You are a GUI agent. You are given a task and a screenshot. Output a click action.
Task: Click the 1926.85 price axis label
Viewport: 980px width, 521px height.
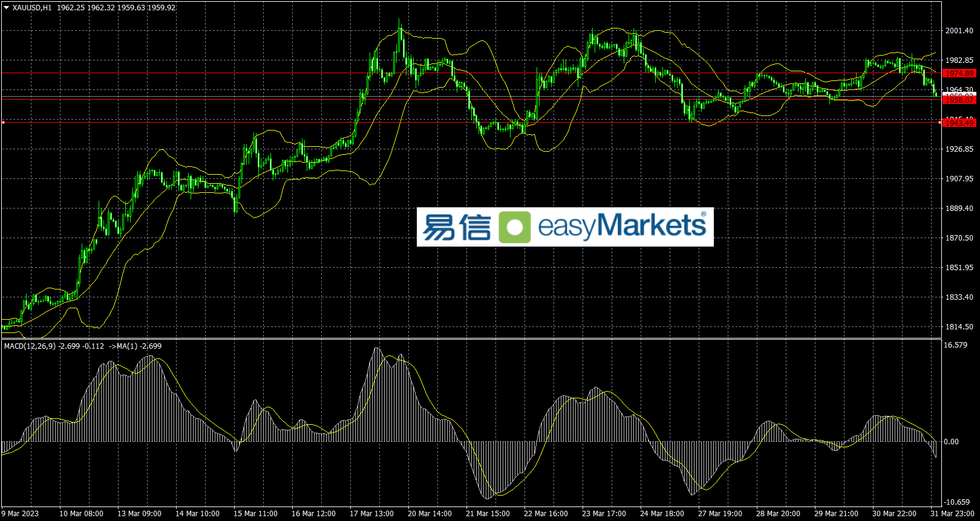click(959, 149)
